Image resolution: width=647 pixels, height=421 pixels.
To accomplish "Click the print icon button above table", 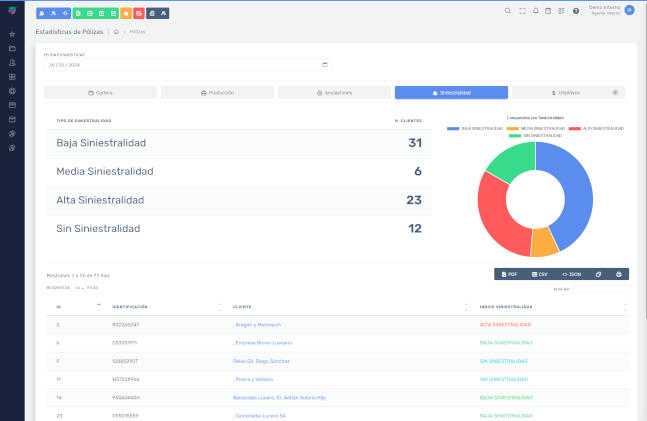I will (x=619, y=273).
